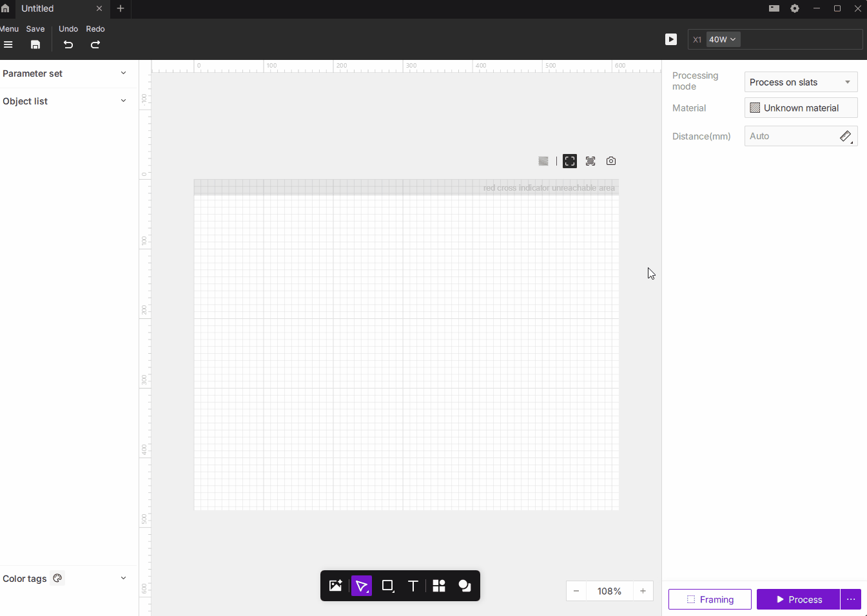Activate the Text tool
The height and width of the screenshot is (616, 867).
(x=413, y=586)
